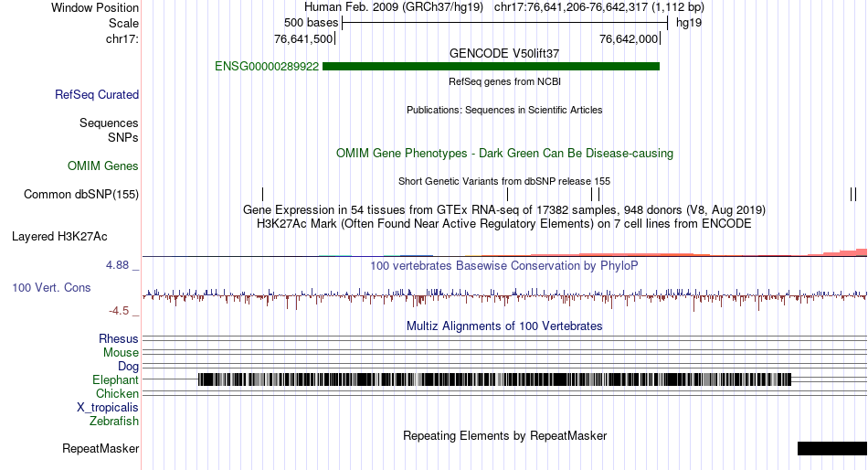Click Publications: Sequences in Scientific Articles title
This screenshot has width=868, height=470.
pos(504,110)
